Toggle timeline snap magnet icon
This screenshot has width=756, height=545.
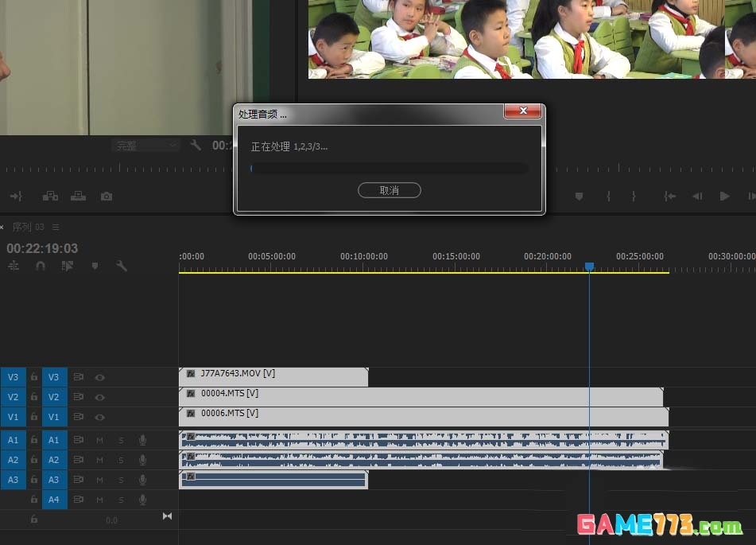click(41, 266)
